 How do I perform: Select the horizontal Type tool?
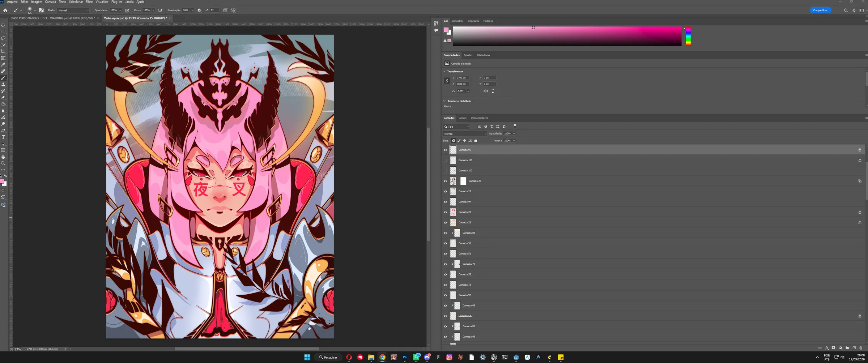(x=3, y=137)
